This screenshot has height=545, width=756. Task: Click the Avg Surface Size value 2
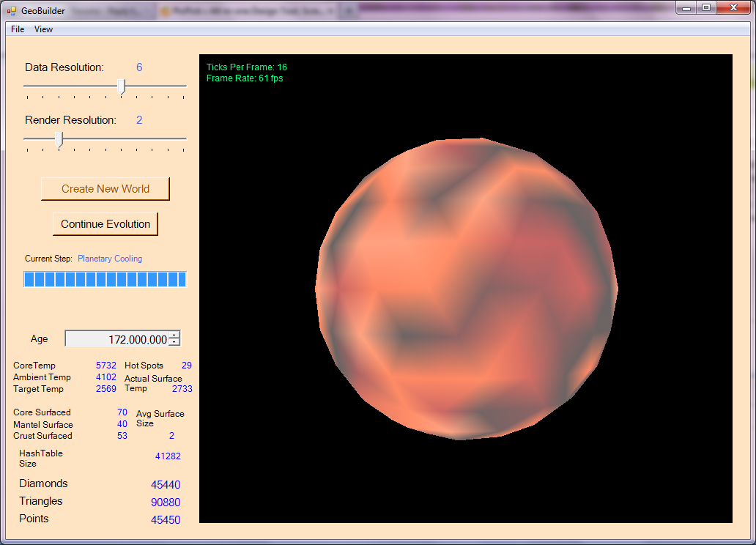171,436
